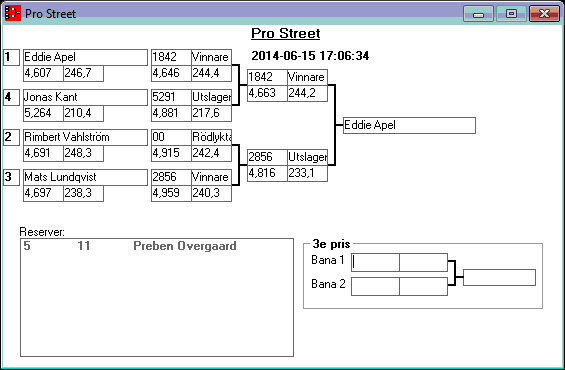Click the Bana 2 first input box
The height and width of the screenshot is (370, 565).
375,286
